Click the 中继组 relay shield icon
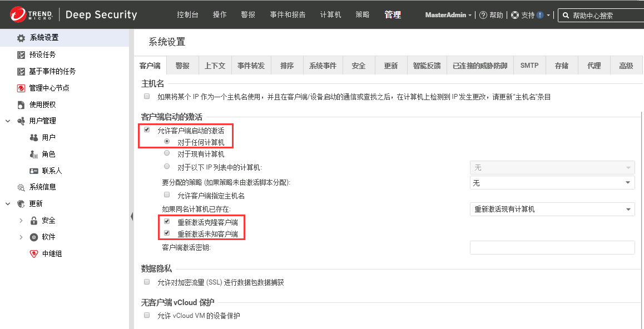This screenshot has height=329, width=644. point(34,253)
